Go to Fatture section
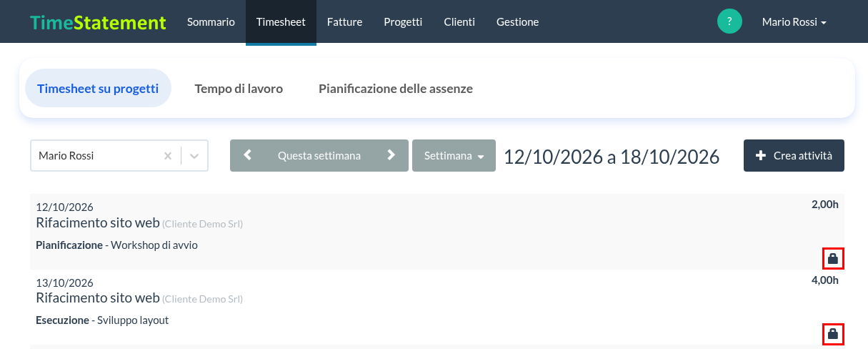The image size is (868, 349). tap(344, 21)
